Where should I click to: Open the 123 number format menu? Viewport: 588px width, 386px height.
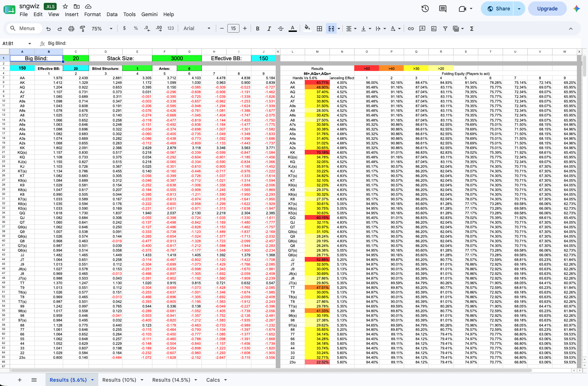click(x=171, y=28)
